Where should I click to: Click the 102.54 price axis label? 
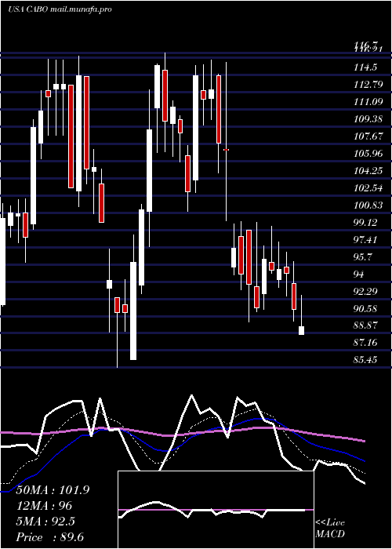[368, 188]
